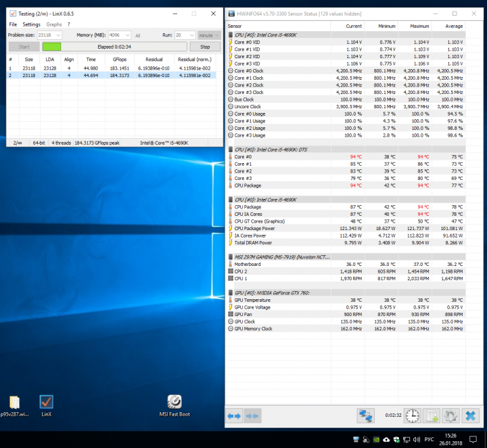Image resolution: width=487 pixels, height=448 pixels.
Task: Select the Bus Clock sensor row
Action: coord(346,99)
